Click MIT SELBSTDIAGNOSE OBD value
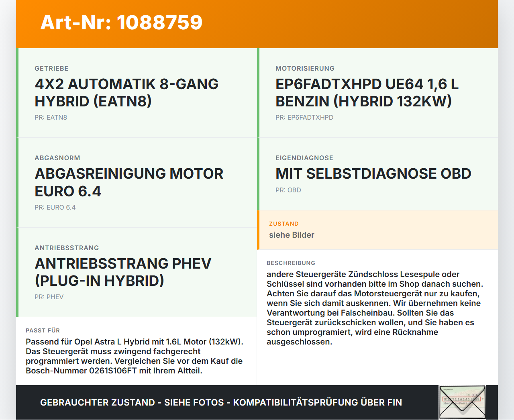Viewport: 514px width, 420px height. pyautogui.click(x=373, y=174)
